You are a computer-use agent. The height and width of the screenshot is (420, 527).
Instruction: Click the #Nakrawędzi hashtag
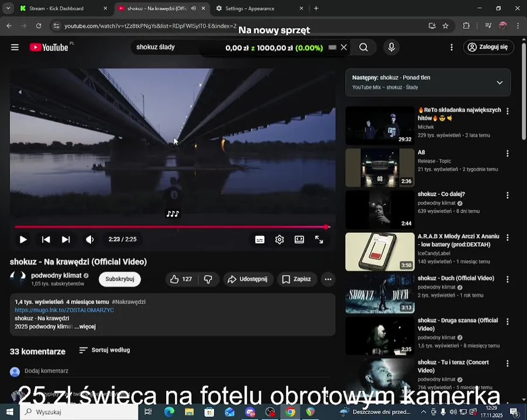pos(129,302)
